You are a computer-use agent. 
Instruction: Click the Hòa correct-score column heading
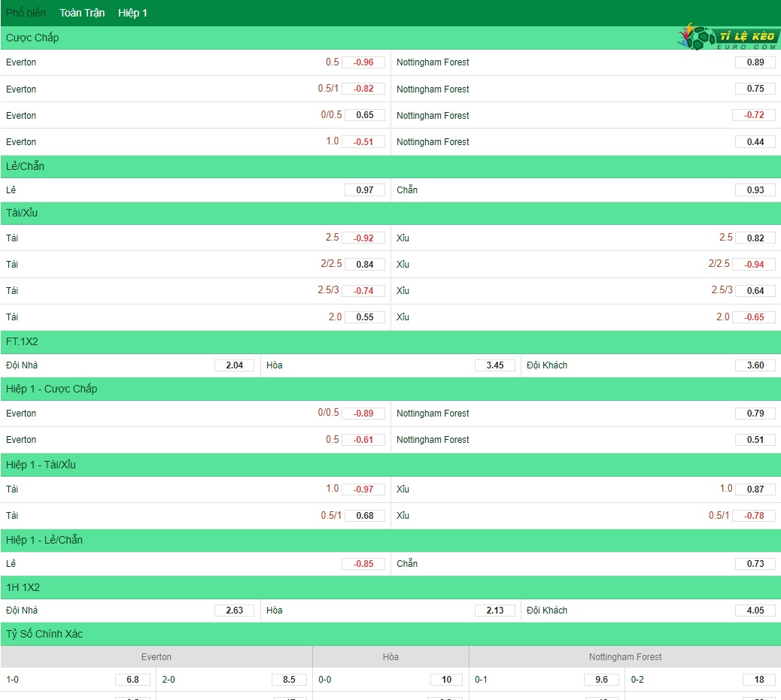pos(390,656)
